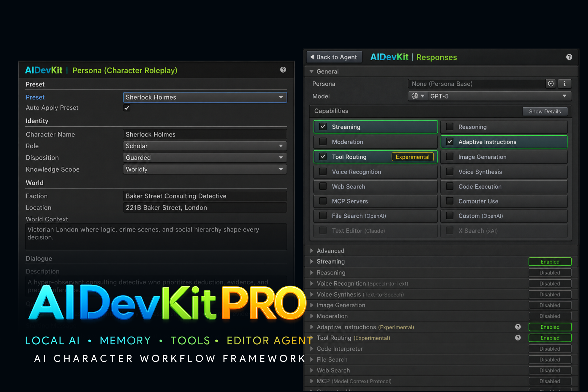This screenshot has width=588, height=392.
Task: Click Enabled button for Tool Routing
Action: (550, 338)
